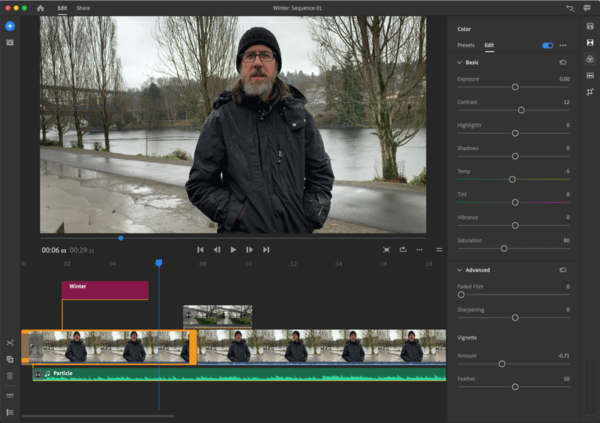600x423 pixels.
Task: Switch to the Presets tab
Action: [x=466, y=45]
